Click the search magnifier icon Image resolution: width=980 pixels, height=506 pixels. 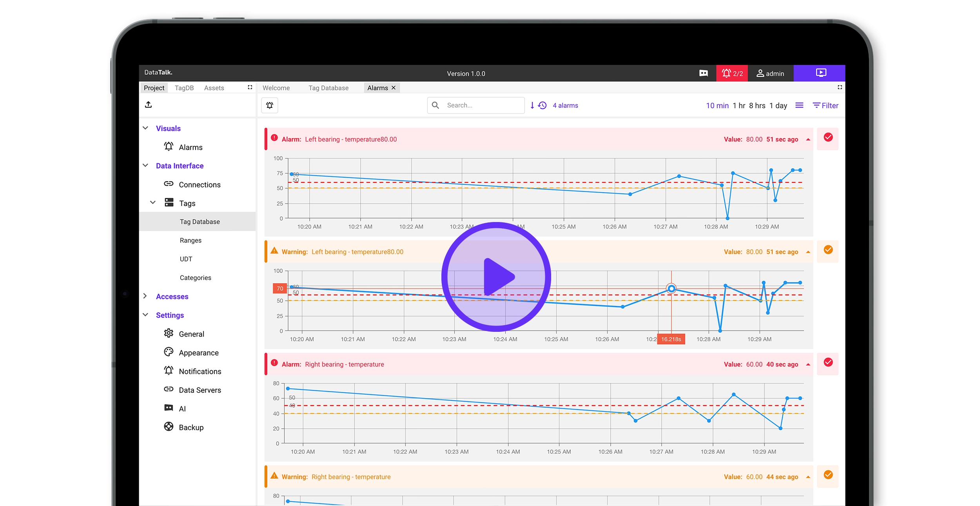[435, 105]
